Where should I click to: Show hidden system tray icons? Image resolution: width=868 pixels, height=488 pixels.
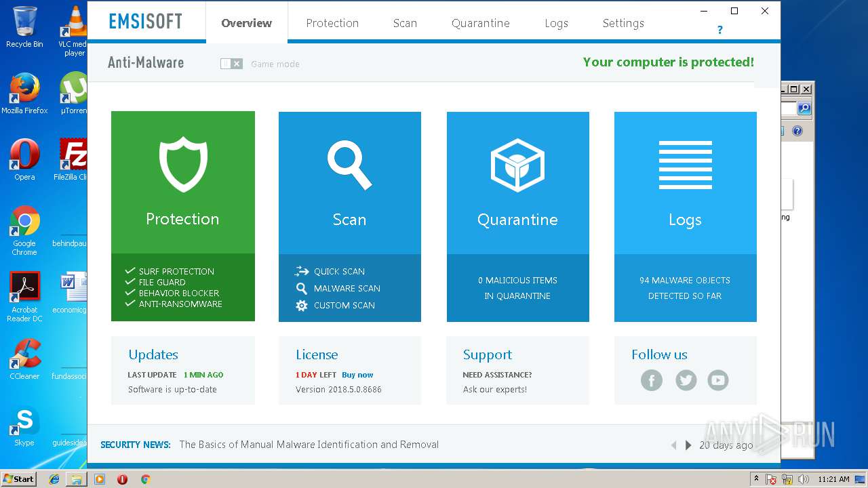756,479
